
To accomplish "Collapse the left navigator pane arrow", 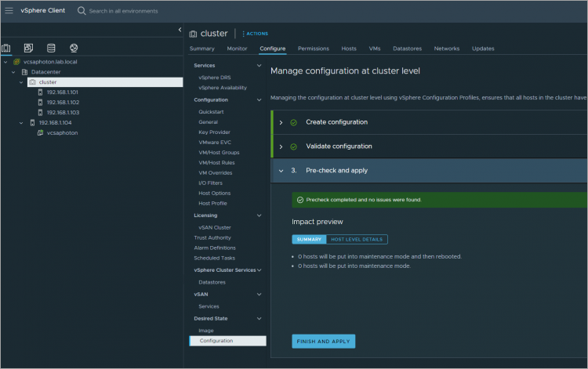I will pos(180,30).
